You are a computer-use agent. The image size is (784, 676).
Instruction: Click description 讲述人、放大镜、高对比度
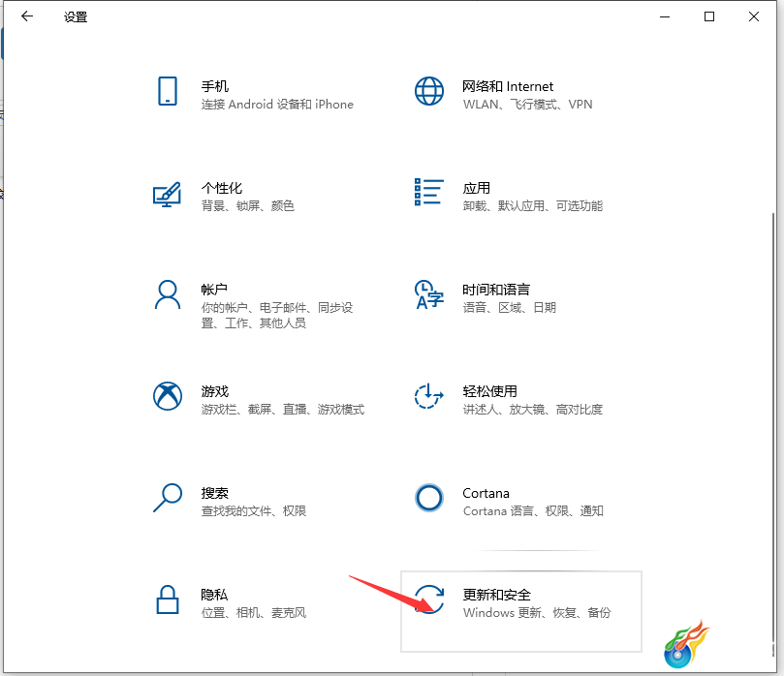point(532,410)
